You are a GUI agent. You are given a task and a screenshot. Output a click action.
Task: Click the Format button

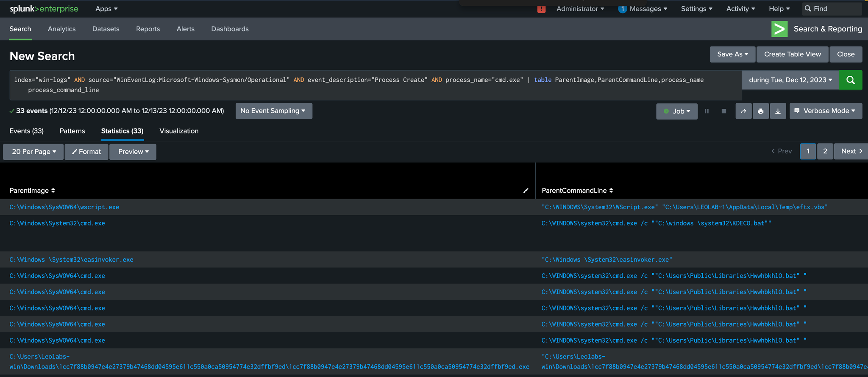86,152
